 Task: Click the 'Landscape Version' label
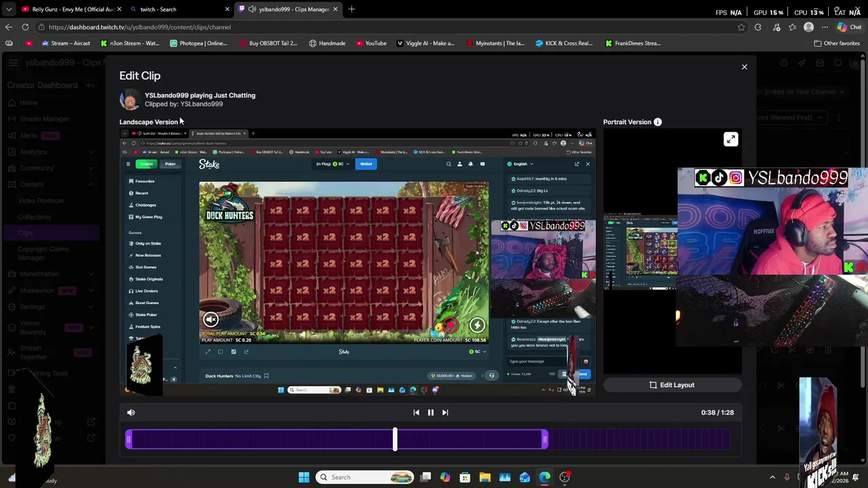tap(149, 122)
